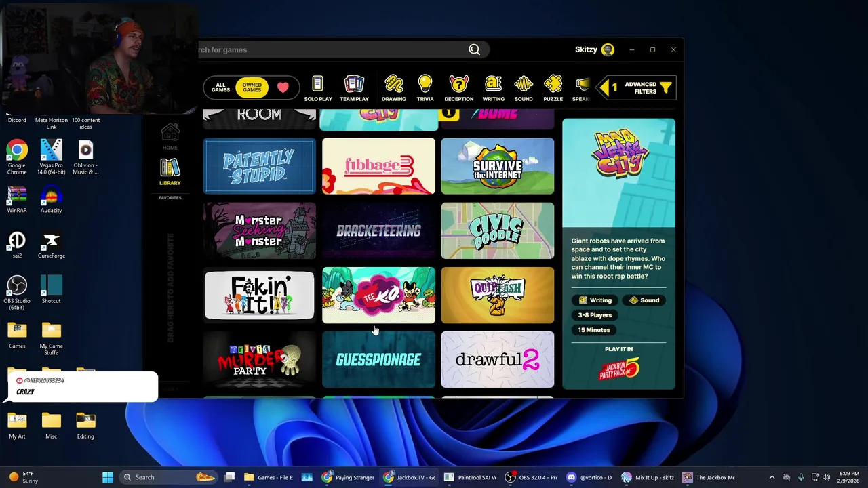Image resolution: width=868 pixels, height=488 pixels.
Task: Show favorite games via heart toggle
Action: 283,87
